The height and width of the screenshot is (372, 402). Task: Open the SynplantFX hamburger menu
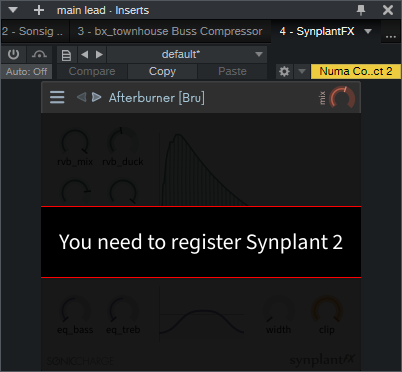(57, 97)
